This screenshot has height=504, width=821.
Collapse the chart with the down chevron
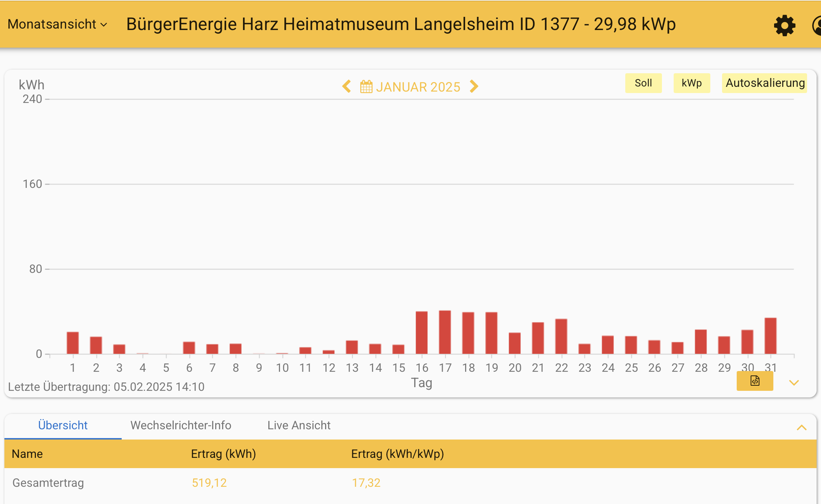795,383
